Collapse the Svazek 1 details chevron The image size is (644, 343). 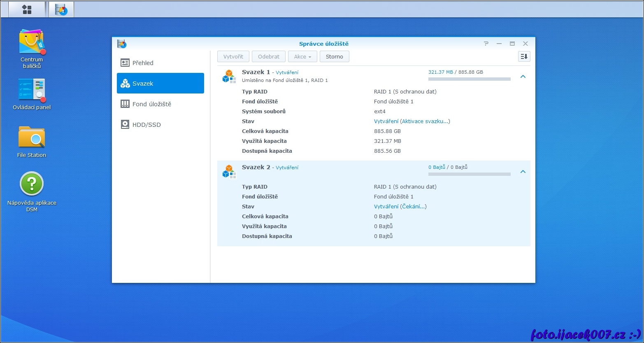tap(523, 77)
